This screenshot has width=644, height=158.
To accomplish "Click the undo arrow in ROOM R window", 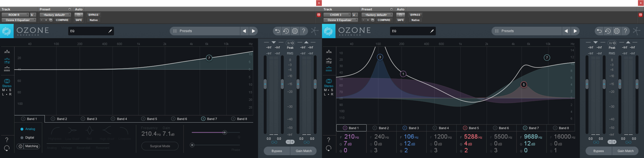I will pos(277,31).
